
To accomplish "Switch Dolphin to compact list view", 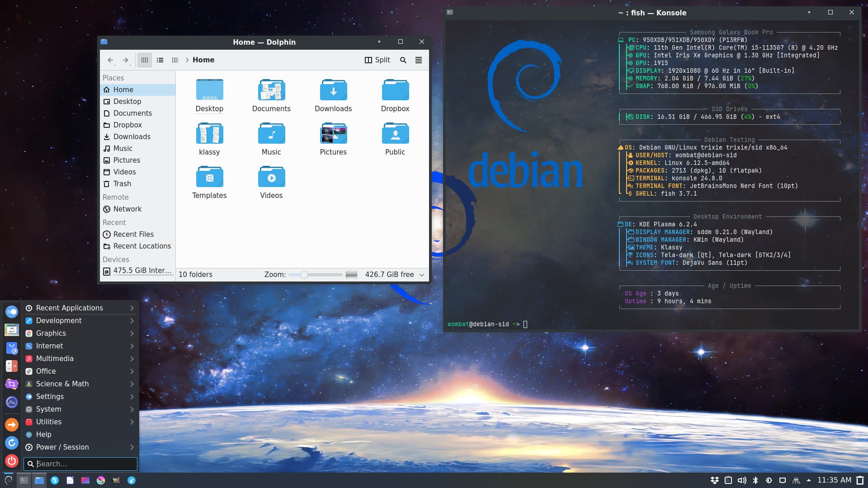I will (160, 60).
